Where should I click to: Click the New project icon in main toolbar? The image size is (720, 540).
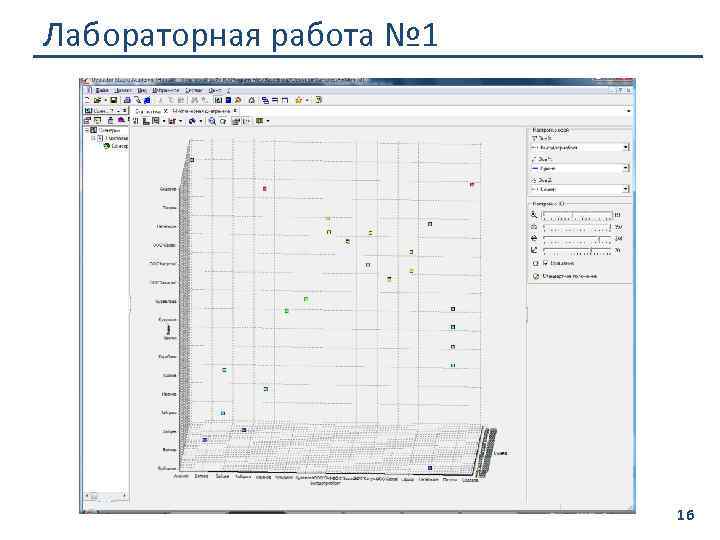click(87, 100)
